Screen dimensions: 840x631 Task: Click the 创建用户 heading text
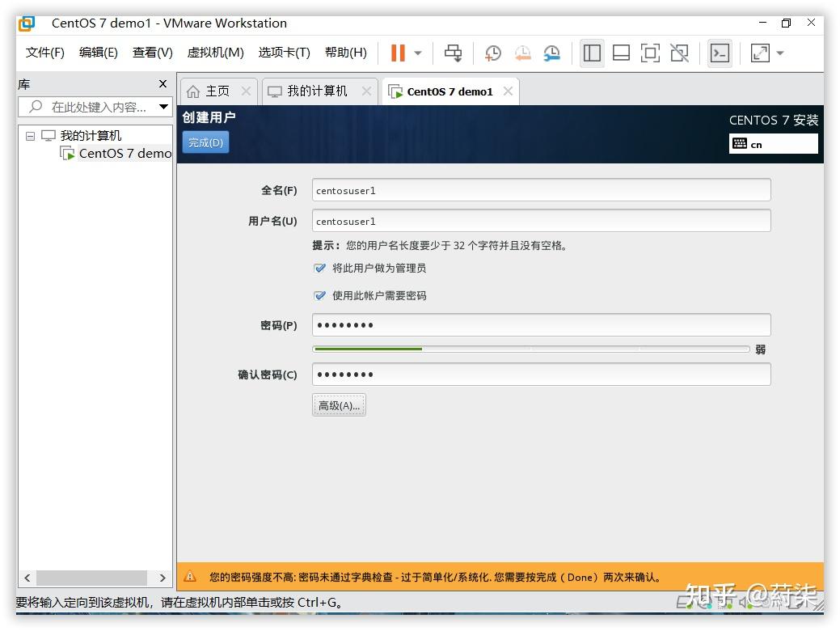coord(209,116)
